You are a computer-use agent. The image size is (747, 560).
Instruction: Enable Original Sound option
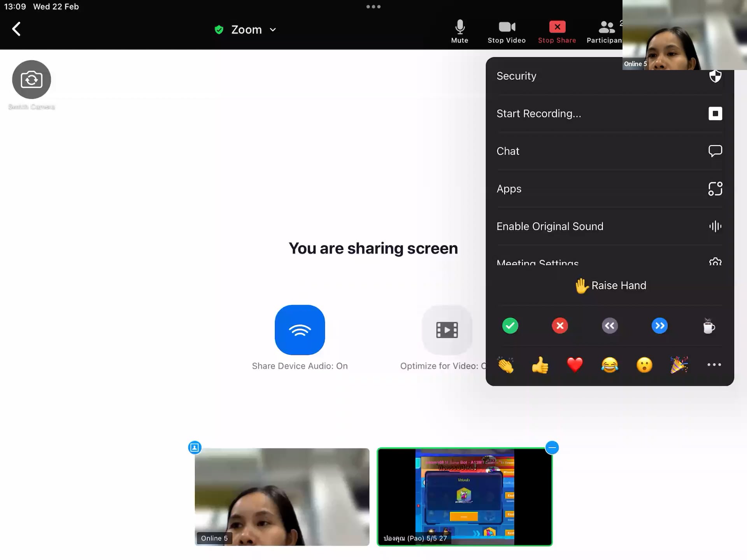pyautogui.click(x=609, y=226)
